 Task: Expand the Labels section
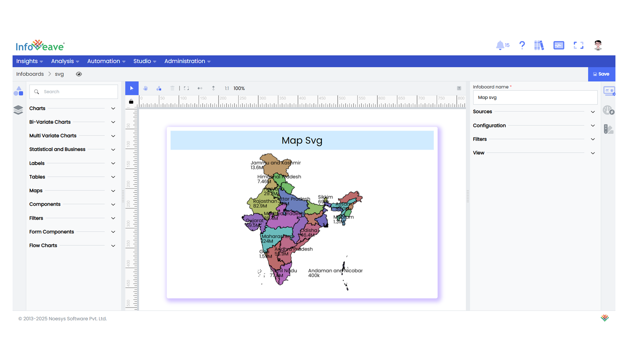(x=73, y=163)
